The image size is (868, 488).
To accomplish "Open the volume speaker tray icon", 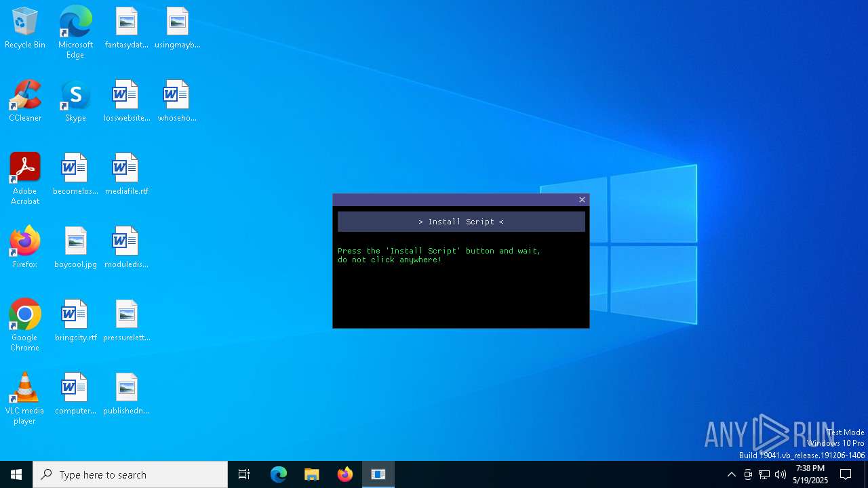I will click(781, 474).
